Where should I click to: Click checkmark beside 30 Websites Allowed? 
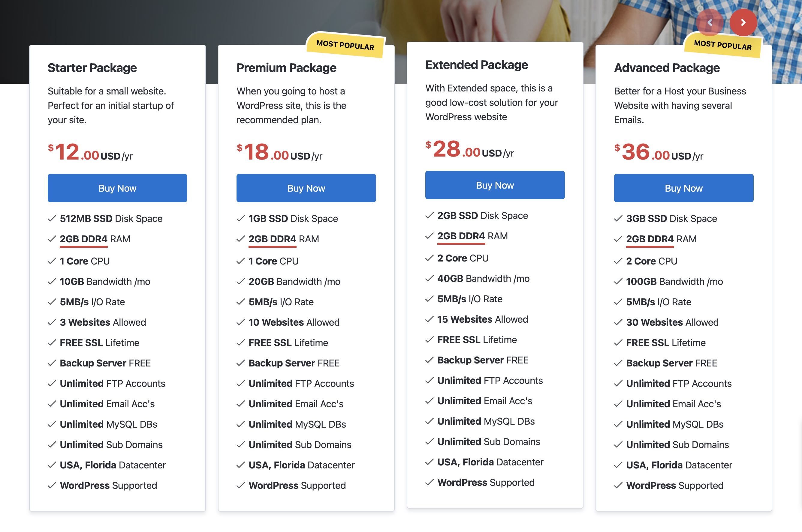pyautogui.click(x=618, y=322)
